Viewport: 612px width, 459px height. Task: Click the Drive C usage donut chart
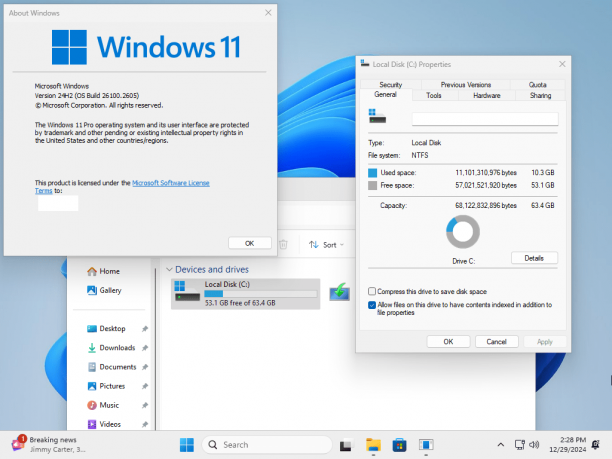point(463,232)
